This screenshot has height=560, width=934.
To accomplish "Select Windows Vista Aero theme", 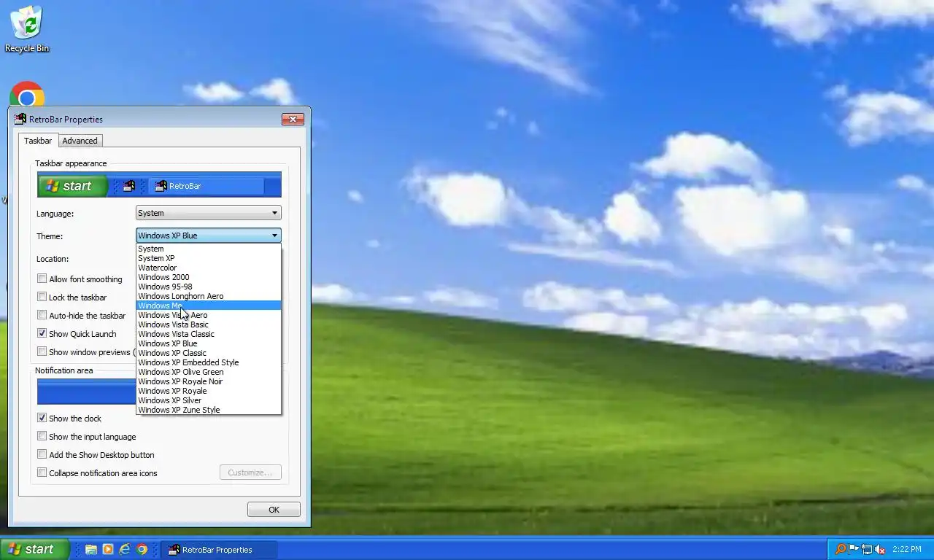I will click(209, 315).
